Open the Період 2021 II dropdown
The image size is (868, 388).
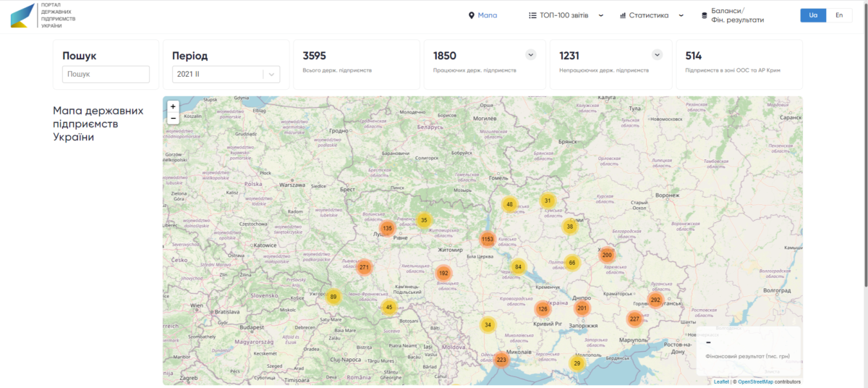(226, 75)
